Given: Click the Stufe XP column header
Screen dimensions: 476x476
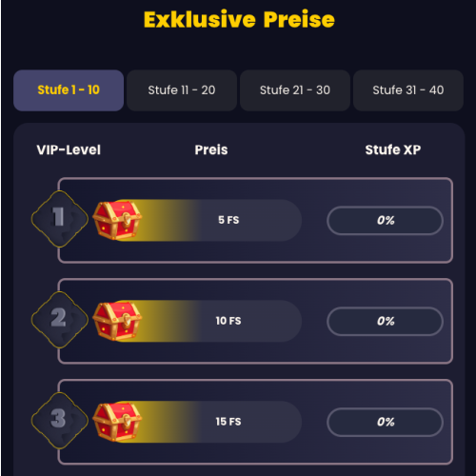Looking at the screenshot, I should click(393, 149).
